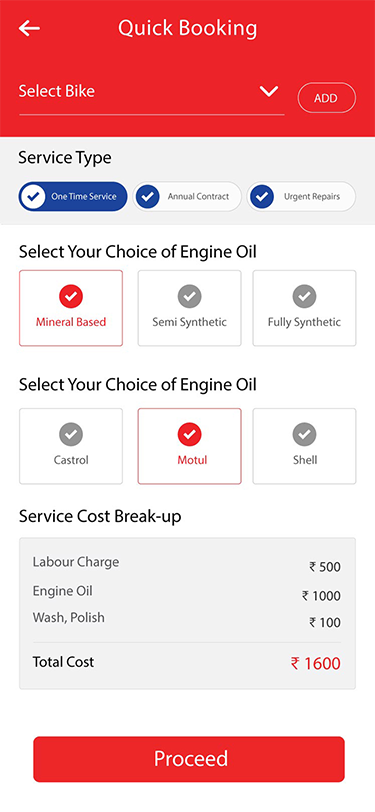Click the Motul red checkmark icon
Screen dimensions: 375x812
[x=190, y=434]
